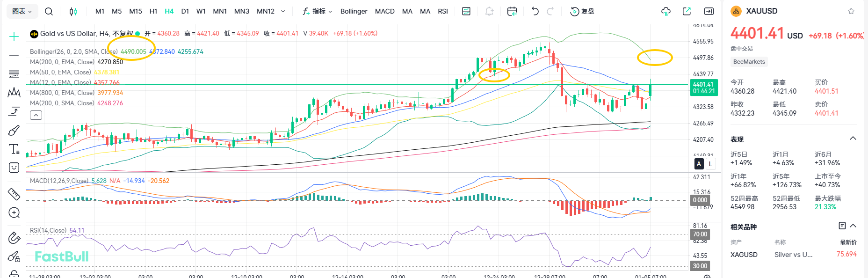Open chart share/export icon

tap(687, 11)
